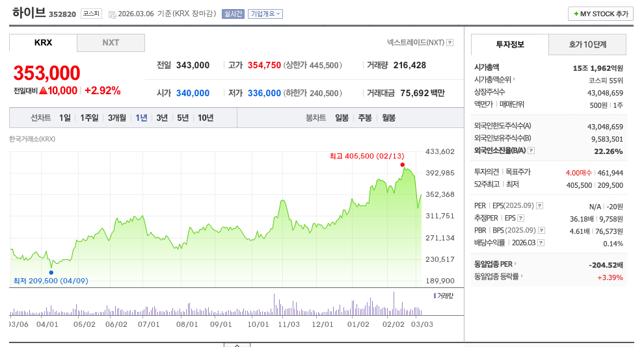This screenshot has height=347, width=644.
Task: Show the 월봉 candlestick chart
Action: click(x=388, y=118)
